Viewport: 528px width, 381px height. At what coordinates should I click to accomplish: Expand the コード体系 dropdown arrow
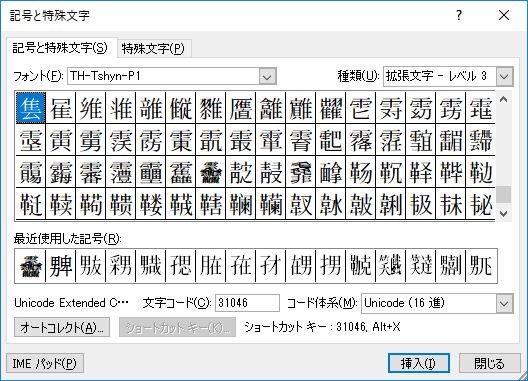(x=504, y=304)
